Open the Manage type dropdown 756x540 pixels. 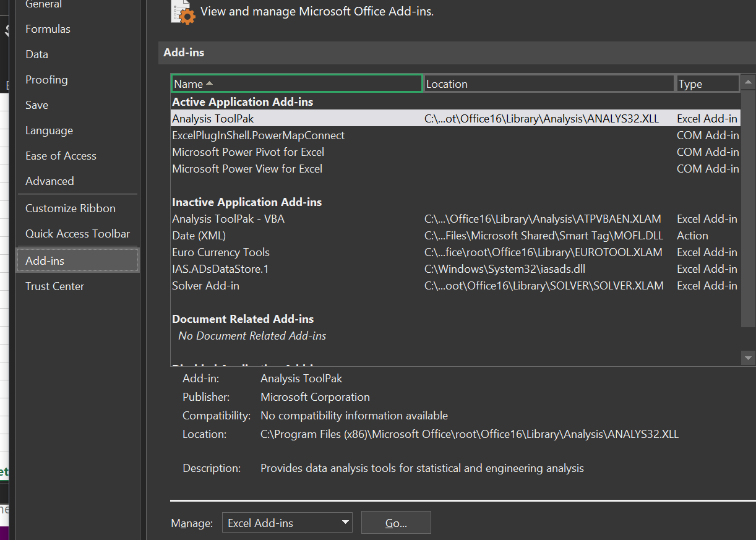click(x=286, y=523)
